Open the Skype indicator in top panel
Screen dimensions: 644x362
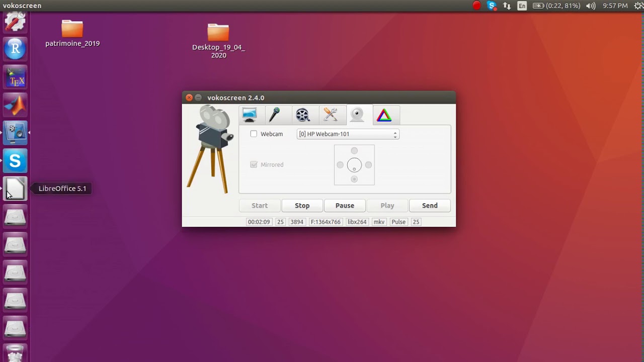[492, 6]
